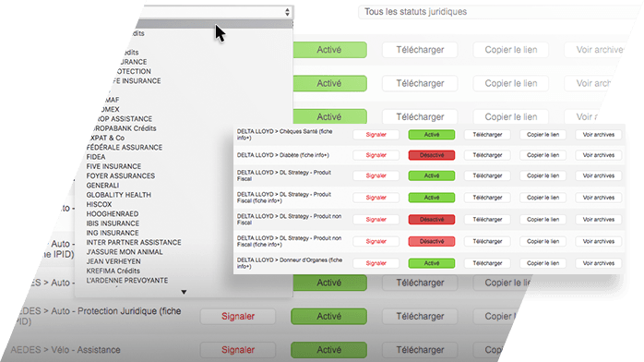The height and width of the screenshot is (362, 644).
Task: Click Signaler for AEDES Vélo - Assistance
Action: pyautogui.click(x=238, y=350)
